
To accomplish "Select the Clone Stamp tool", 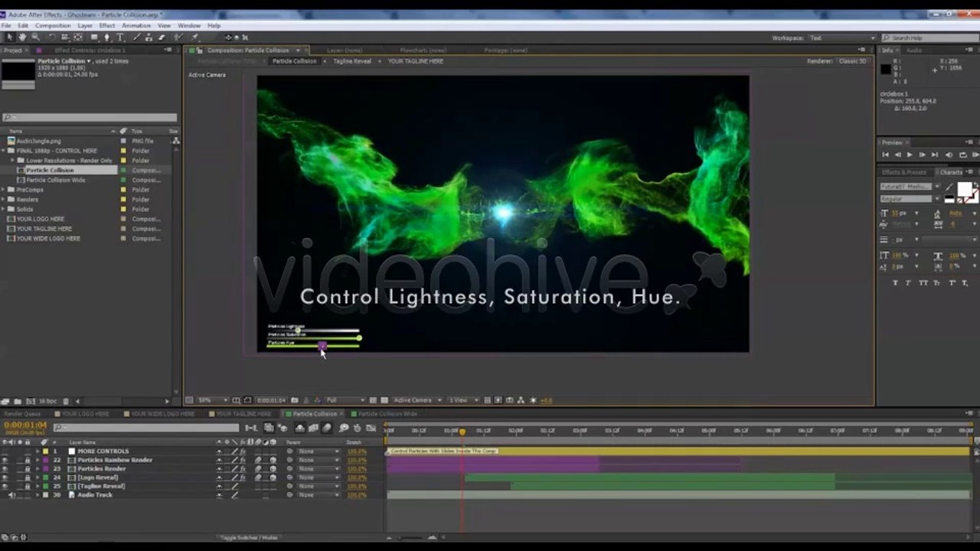I will pyautogui.click(x=150, y=37).
